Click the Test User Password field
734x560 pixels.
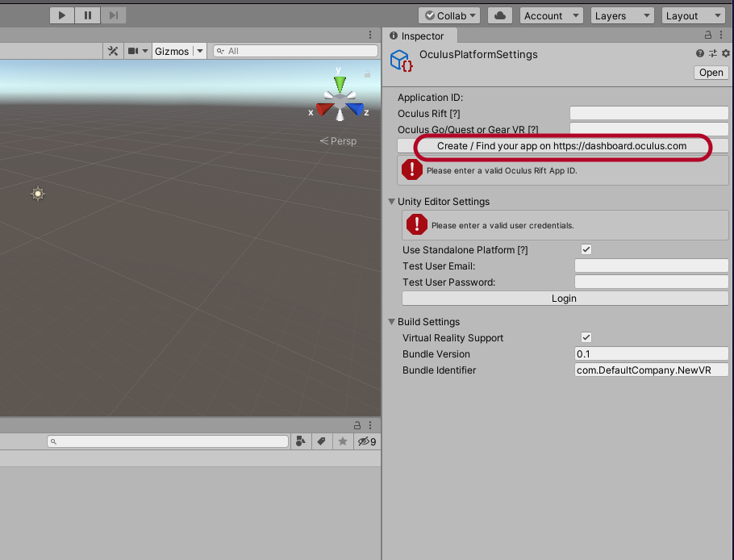click(651, 282)
